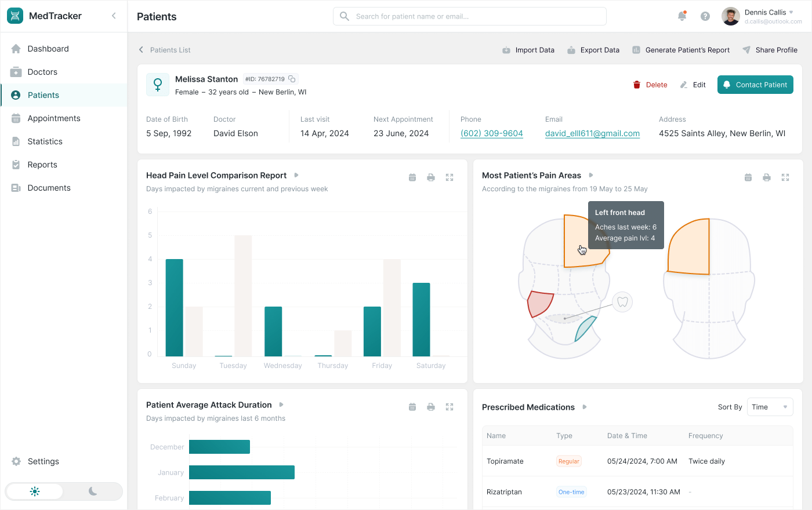Click the patient search field
The height and width of the screenshot is (510, 812).
469,16
